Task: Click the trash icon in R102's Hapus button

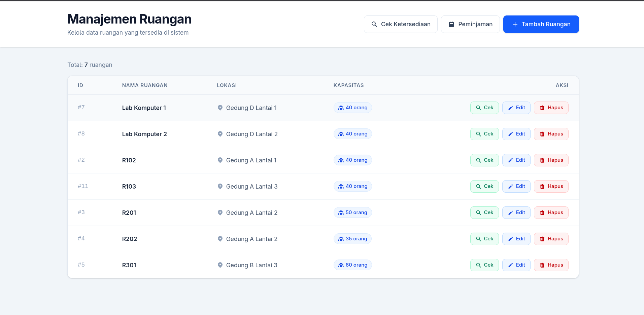Action: [x=542, y=160]
